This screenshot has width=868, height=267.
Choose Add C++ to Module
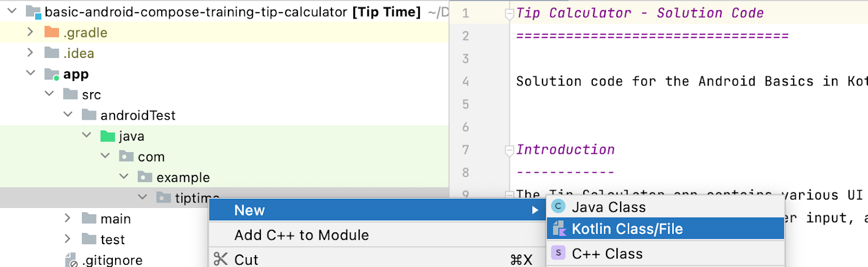click(302, 235)
